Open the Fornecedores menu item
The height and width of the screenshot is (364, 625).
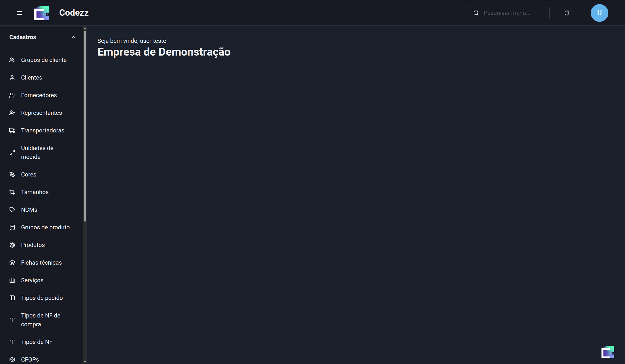(x=39, y=95)
